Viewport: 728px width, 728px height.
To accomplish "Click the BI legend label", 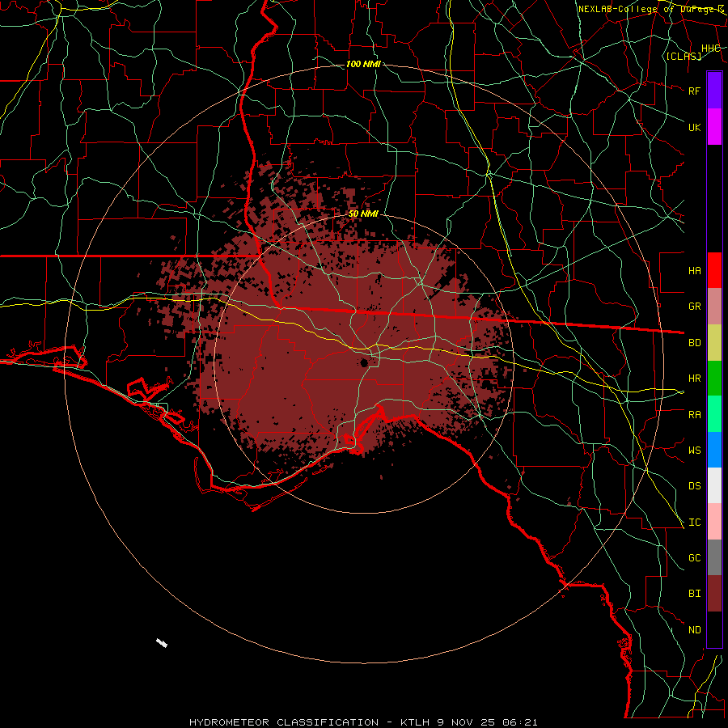I will click(694, 594).
